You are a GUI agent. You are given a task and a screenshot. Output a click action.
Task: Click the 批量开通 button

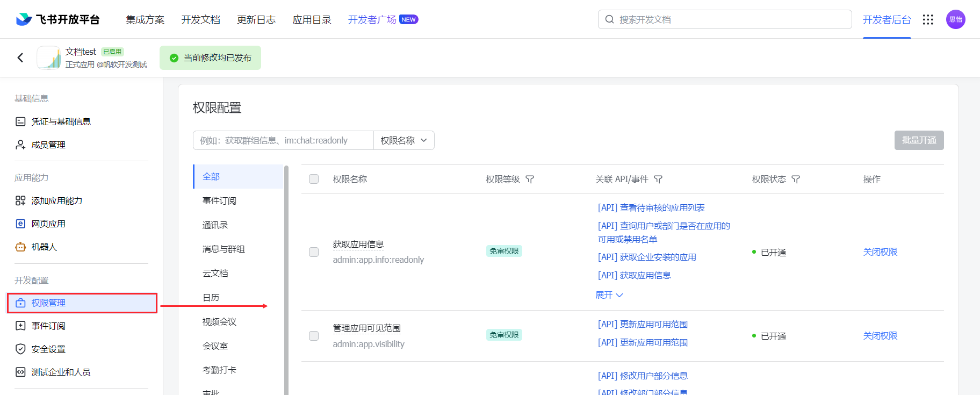point(919,140)
